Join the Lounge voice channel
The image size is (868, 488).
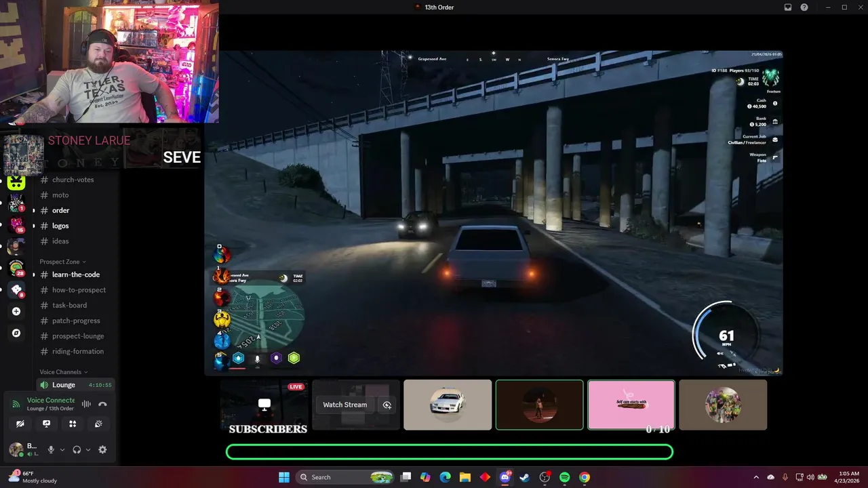75,385
